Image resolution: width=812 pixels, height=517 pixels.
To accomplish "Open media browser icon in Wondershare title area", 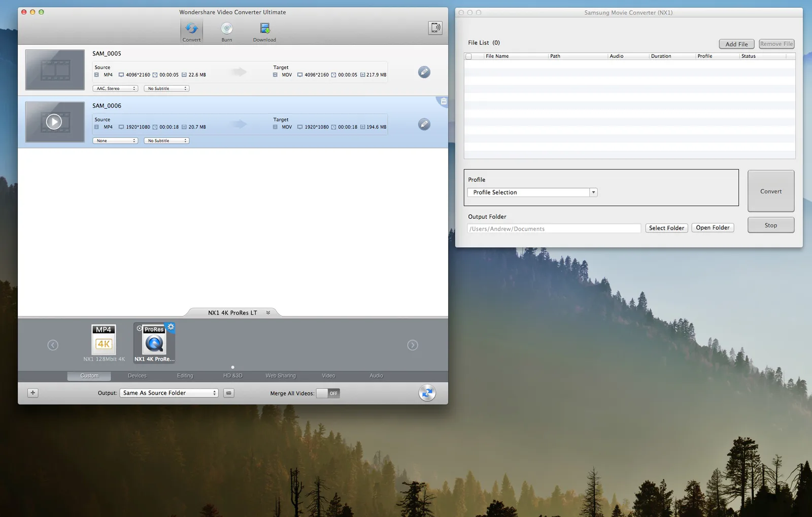I will click(x=435, y=28).
